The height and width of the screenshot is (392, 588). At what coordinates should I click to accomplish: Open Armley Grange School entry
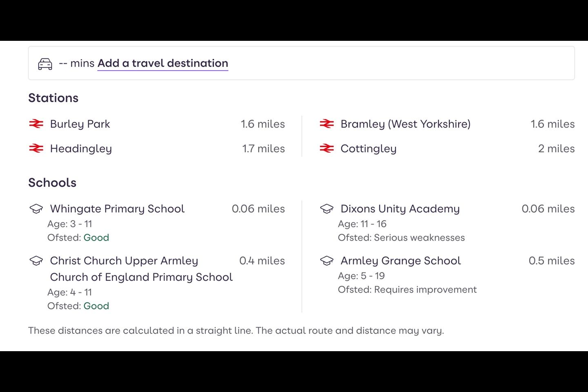401,261
